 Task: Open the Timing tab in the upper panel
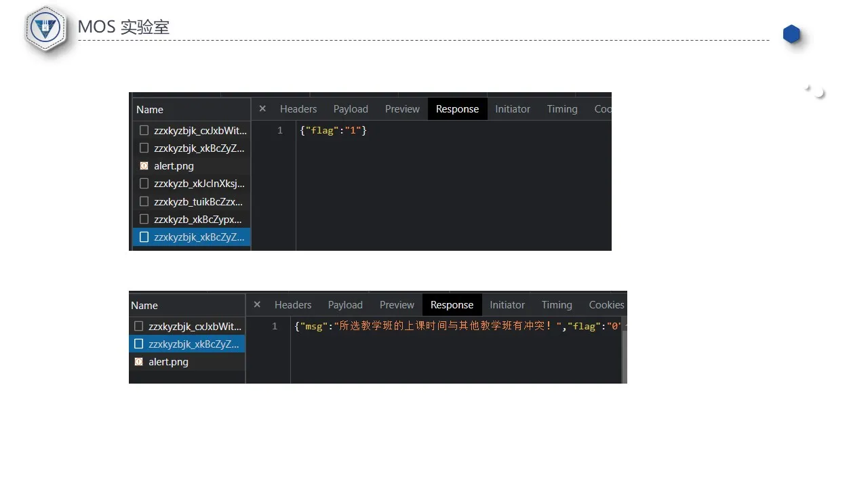click(562, 109)
